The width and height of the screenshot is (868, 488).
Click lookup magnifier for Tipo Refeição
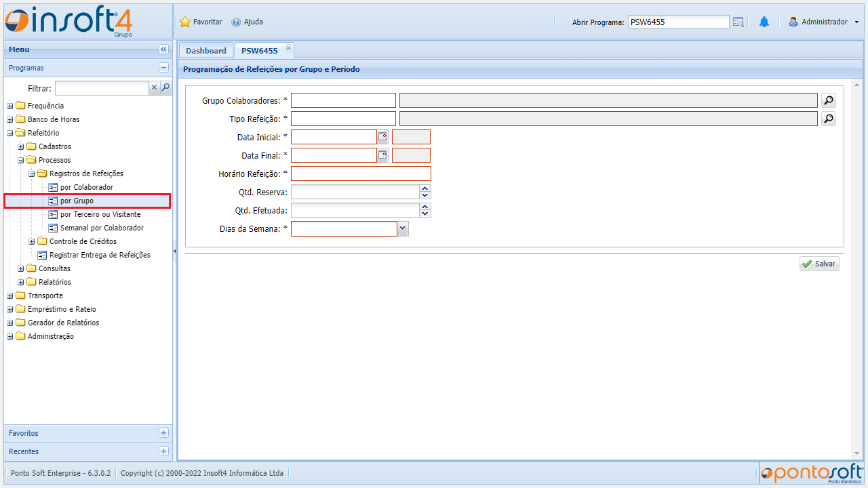tap(828, 119)
